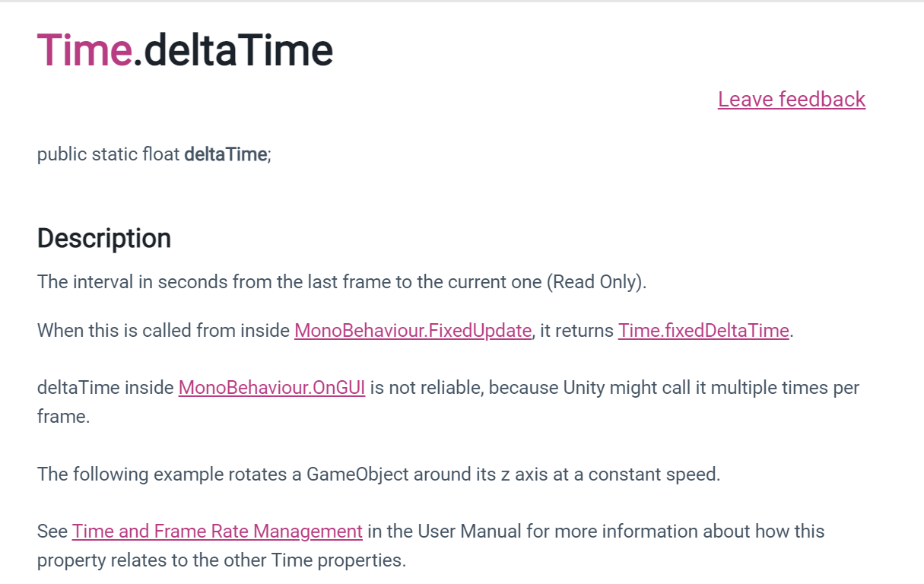
Task: Open the Time.fixedDeltaTime link
Action: point(703,331)
